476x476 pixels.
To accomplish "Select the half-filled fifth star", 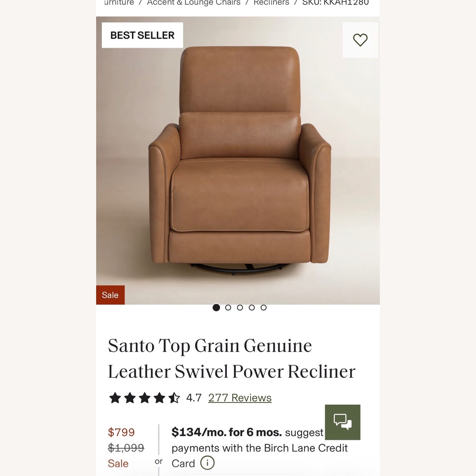I will (x=174, y=397).
